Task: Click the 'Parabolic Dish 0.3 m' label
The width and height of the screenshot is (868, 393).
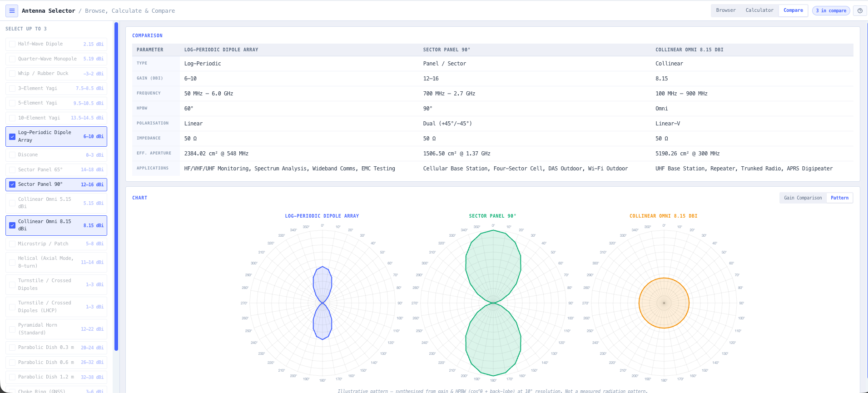Action: 46,348
